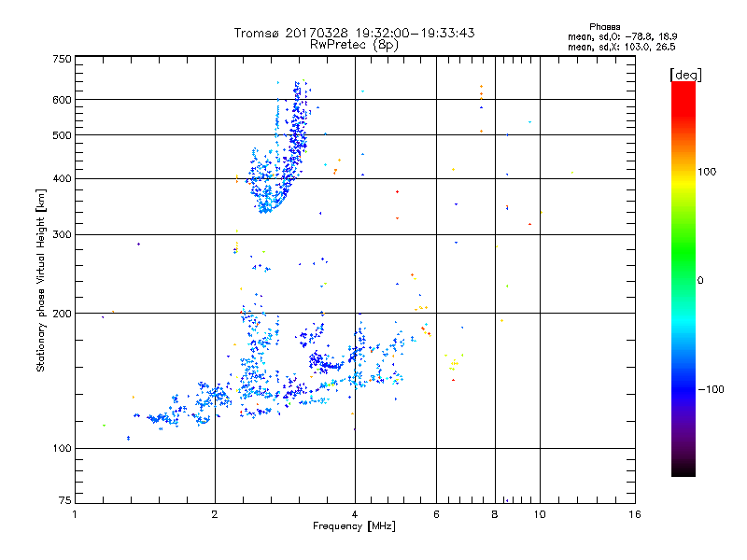This screenshot has height=560, width=747.
Task: Click the x-axis label '6'
Action: 436,514
